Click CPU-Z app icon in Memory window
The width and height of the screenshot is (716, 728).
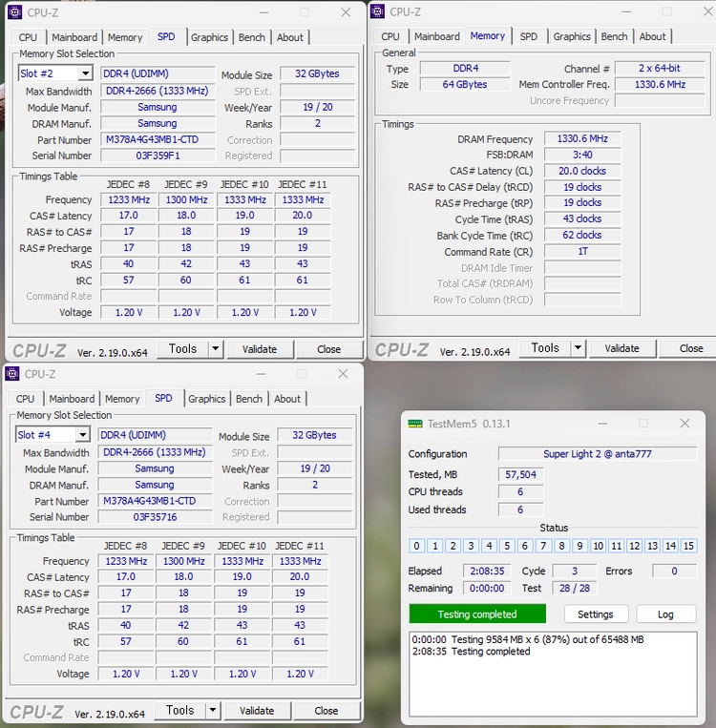pos(377,11)
